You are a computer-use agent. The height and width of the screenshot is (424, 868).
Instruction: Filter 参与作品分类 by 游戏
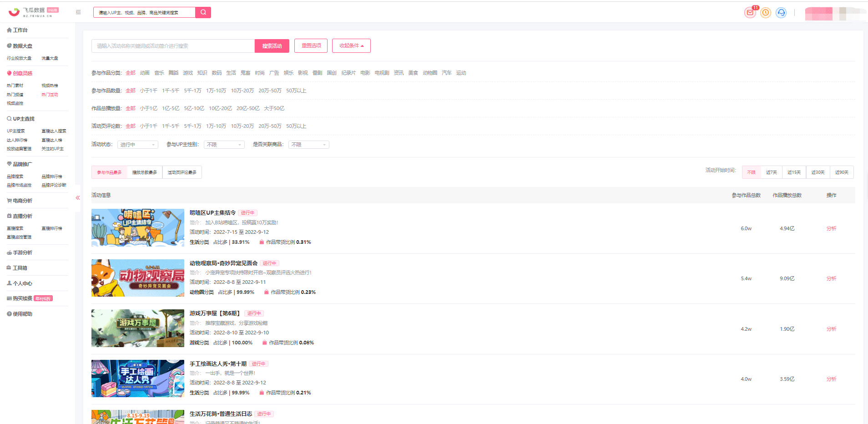click(188, 73)
